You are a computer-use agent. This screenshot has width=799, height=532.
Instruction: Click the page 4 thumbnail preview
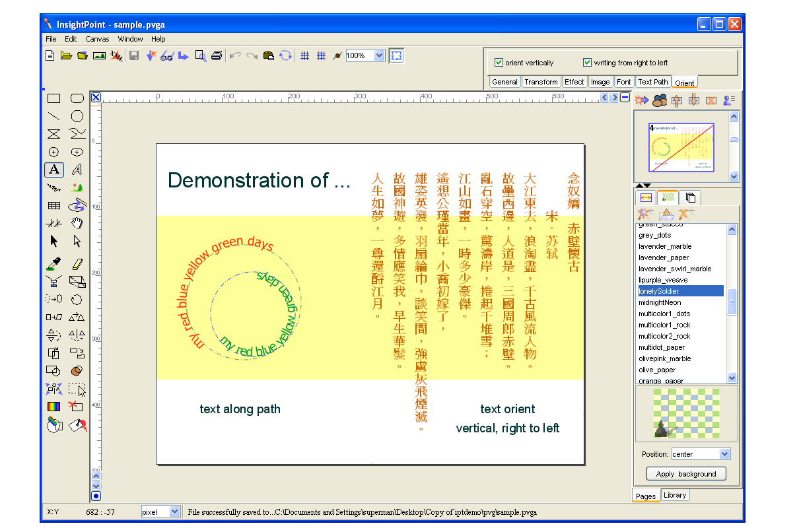(x=681, y=147)
